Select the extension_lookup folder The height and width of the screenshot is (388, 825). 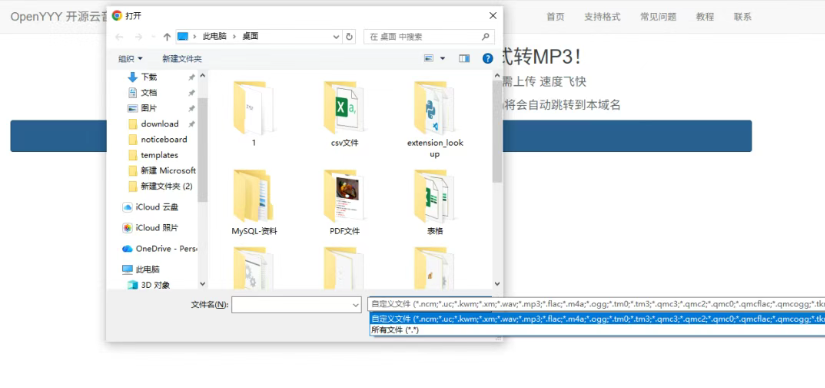[435, 120]
